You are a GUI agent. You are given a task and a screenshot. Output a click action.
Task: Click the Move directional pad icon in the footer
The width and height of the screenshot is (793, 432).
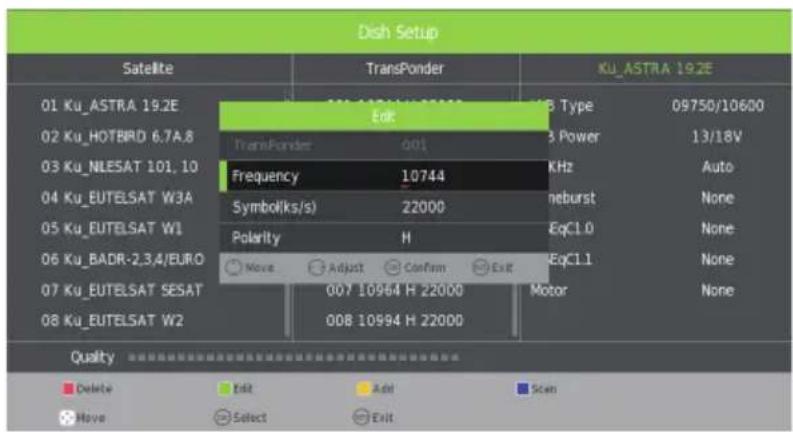point(67,418)
